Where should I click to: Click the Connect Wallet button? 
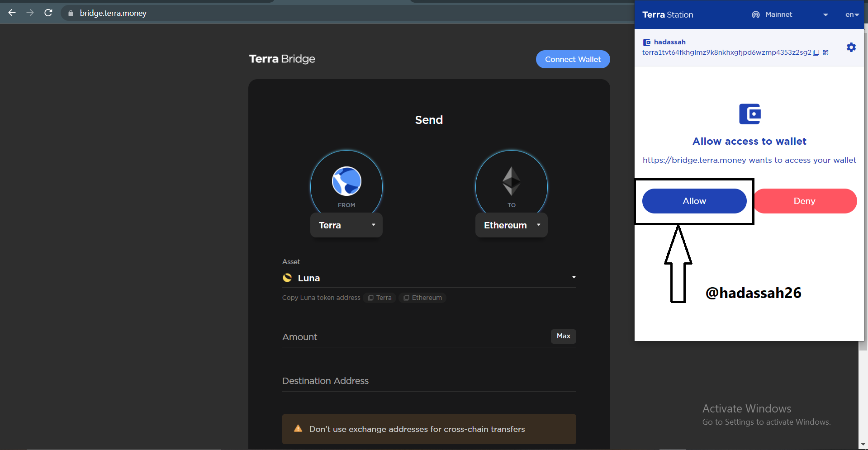point(573,59)
